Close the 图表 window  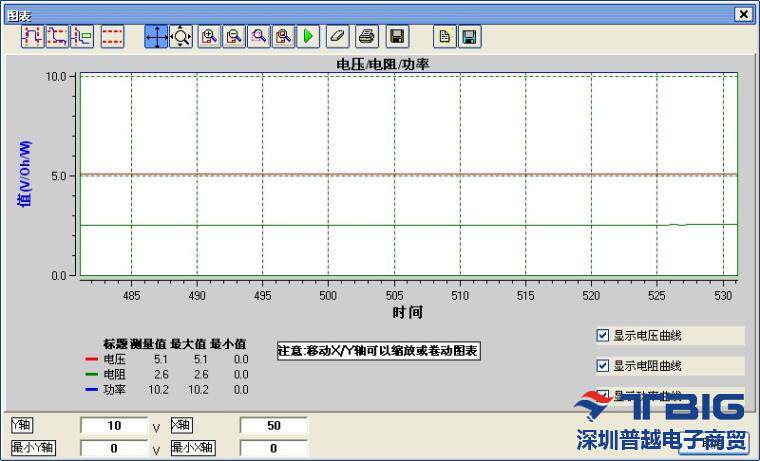click(x=744, y=14)
